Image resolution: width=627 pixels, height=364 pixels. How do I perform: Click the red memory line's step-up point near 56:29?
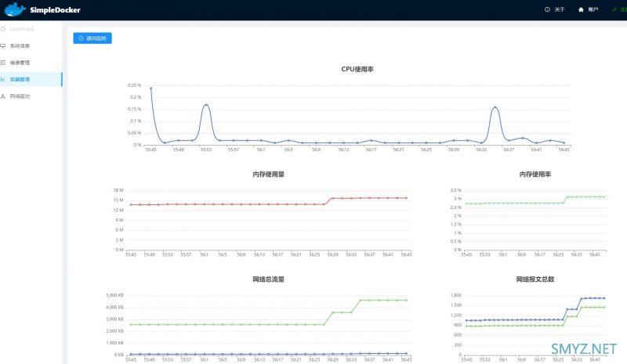(x=332, y=199)
